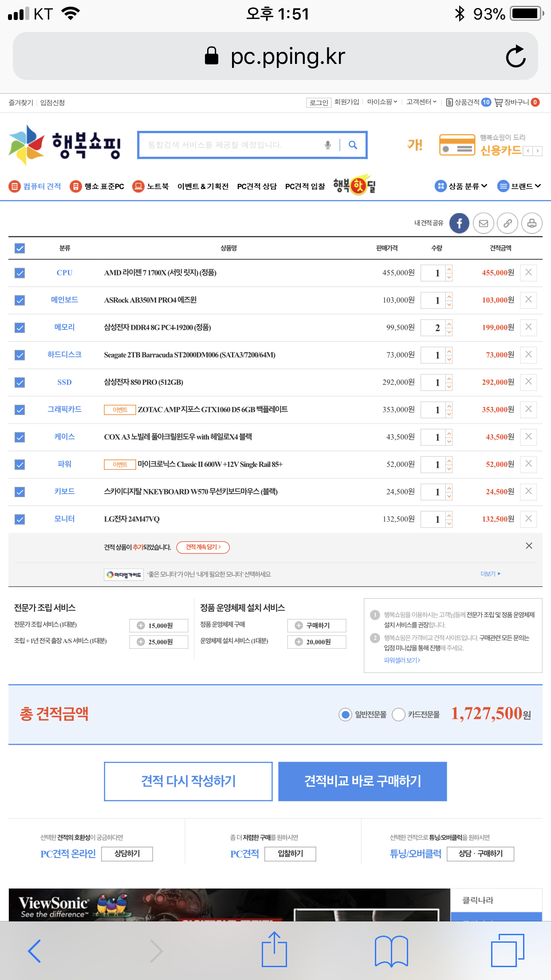The height and width of the screenshot is (980, 551).
Task: Dismiss the 견적 상품 추가 notice
Action: (x=529, y=546)
